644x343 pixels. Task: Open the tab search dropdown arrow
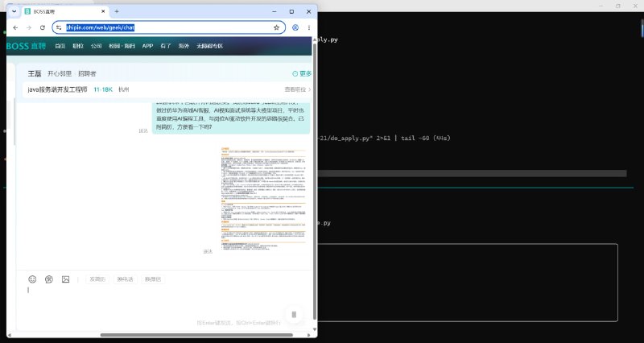(14, 11)
